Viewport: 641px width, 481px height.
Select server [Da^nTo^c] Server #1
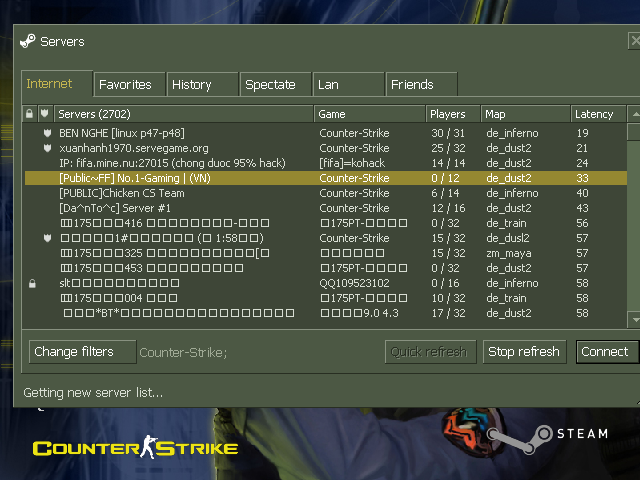tap(326, 208)
